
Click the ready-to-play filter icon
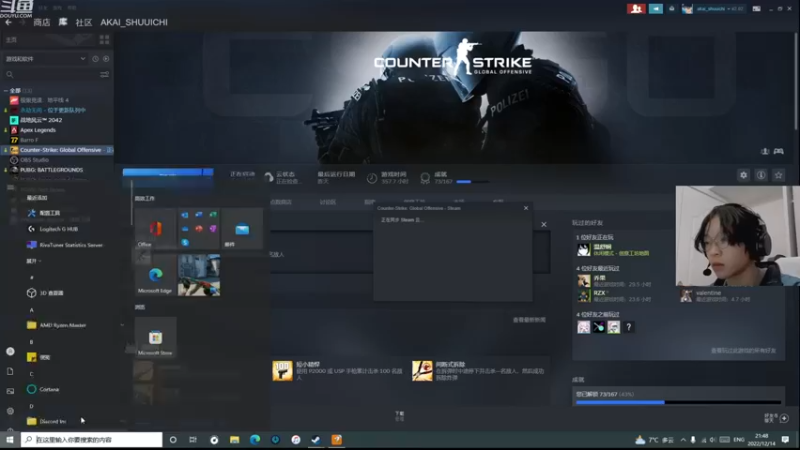point(106,59)
